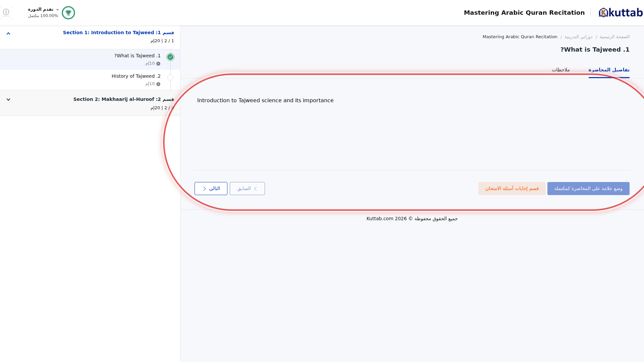Go to next lesson (التالي)
Viewport: 644px width, 362px height.
[x=211, y=188]
